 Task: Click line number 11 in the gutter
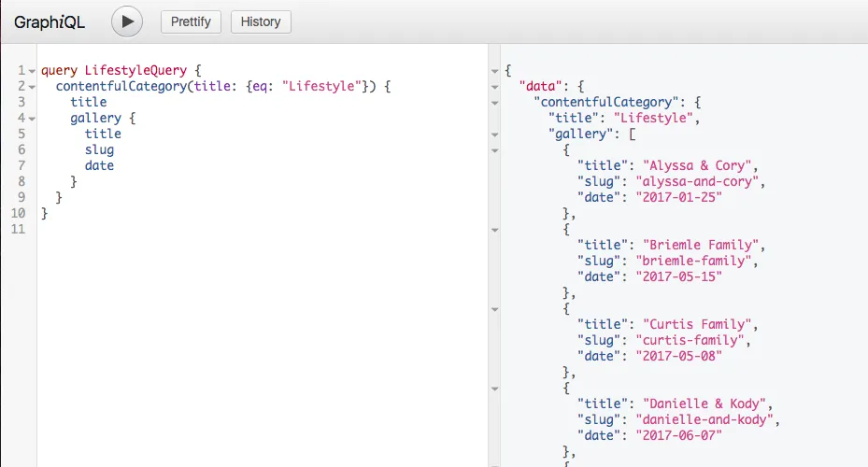click(x=19, y=229)
